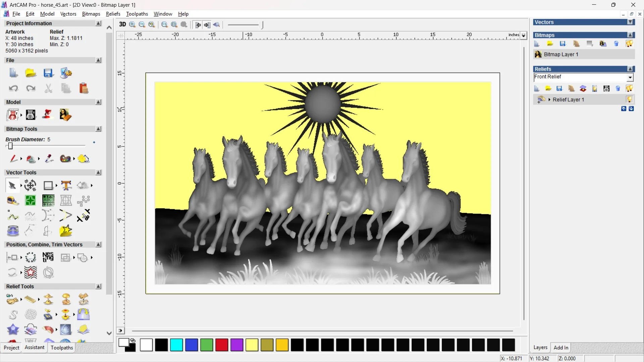Screen dimensions: 644x362
Task: Pick the red color swatch
Action: pos(222,345)
